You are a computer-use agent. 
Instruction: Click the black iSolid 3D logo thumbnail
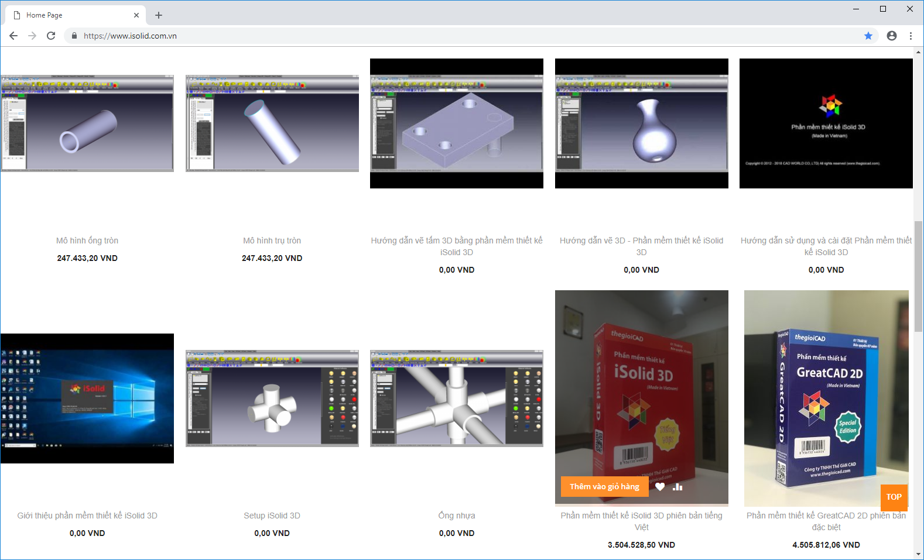[x=826, y=123]
